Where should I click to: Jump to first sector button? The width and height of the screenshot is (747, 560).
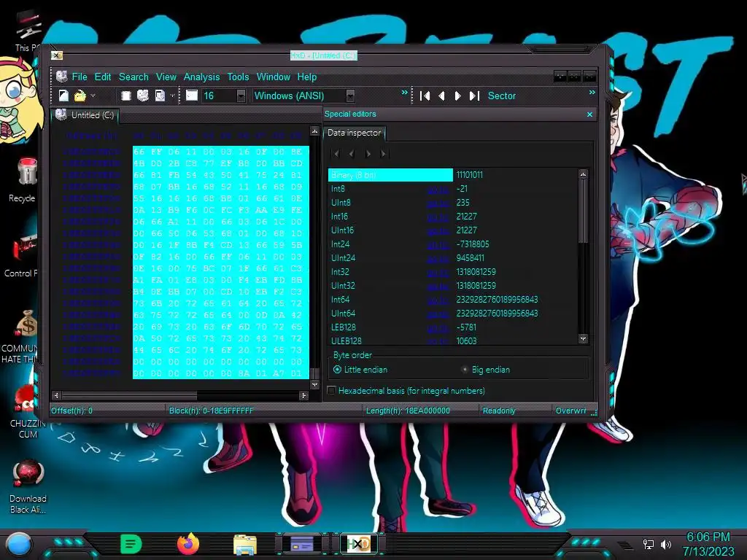[x=425, y=96]
